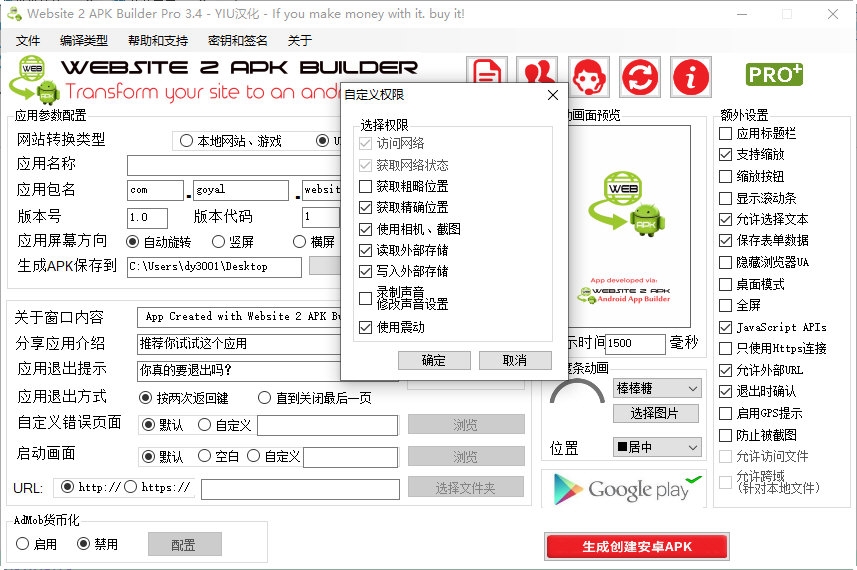The image size is (857, 570).
Task: Click the green PRO+ badge
Action: pos(774,74)
